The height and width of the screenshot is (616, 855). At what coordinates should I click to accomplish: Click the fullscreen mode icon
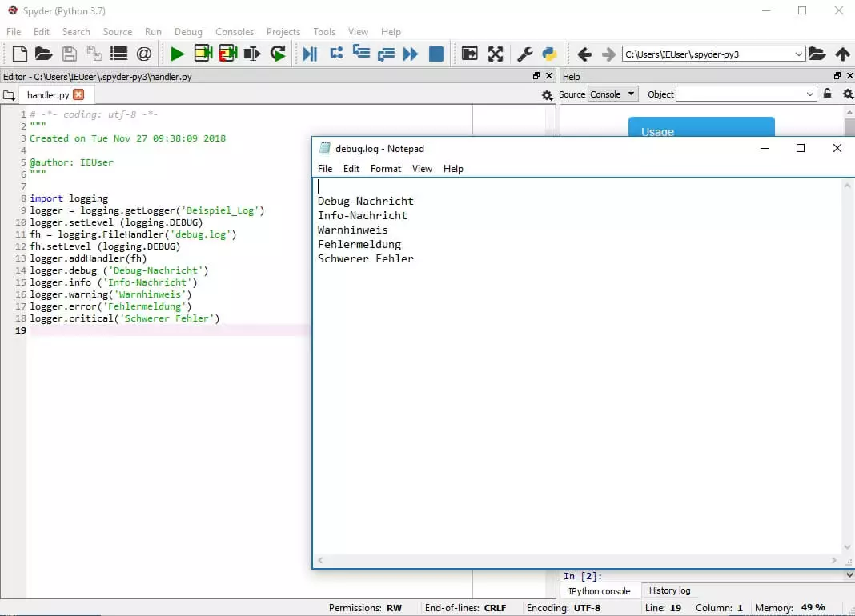pyautogui.click(x=496, y=54)
